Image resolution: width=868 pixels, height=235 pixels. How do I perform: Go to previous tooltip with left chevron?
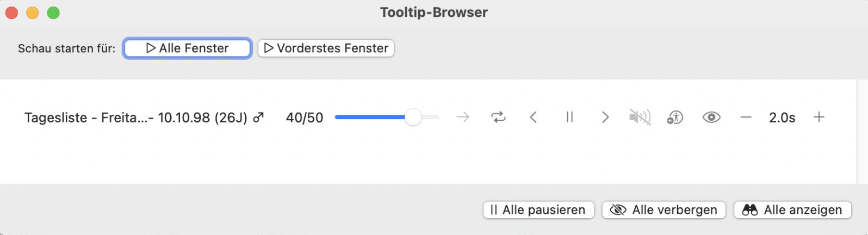[534, 117]
